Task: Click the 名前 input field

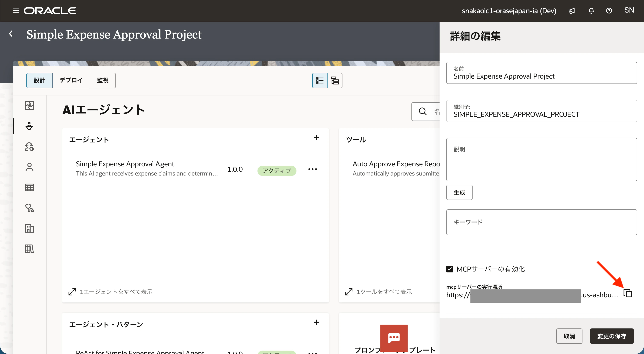Action: (542, 73)
